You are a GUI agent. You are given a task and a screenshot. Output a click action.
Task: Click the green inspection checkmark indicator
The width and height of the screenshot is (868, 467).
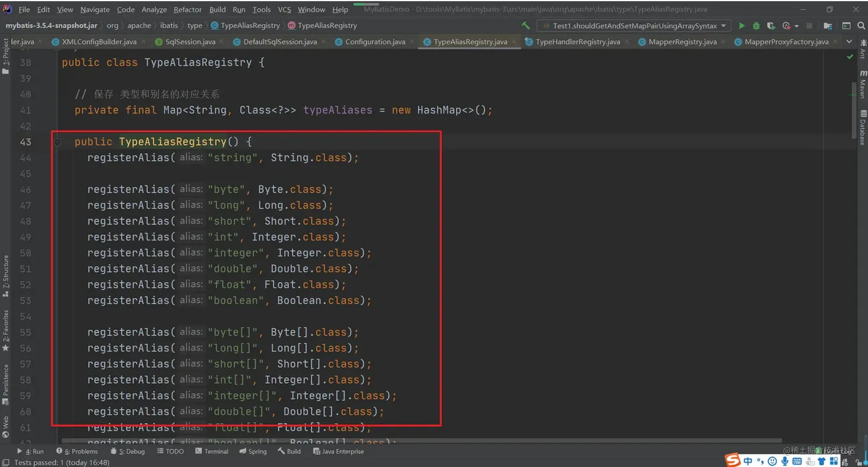click(850, 56)
